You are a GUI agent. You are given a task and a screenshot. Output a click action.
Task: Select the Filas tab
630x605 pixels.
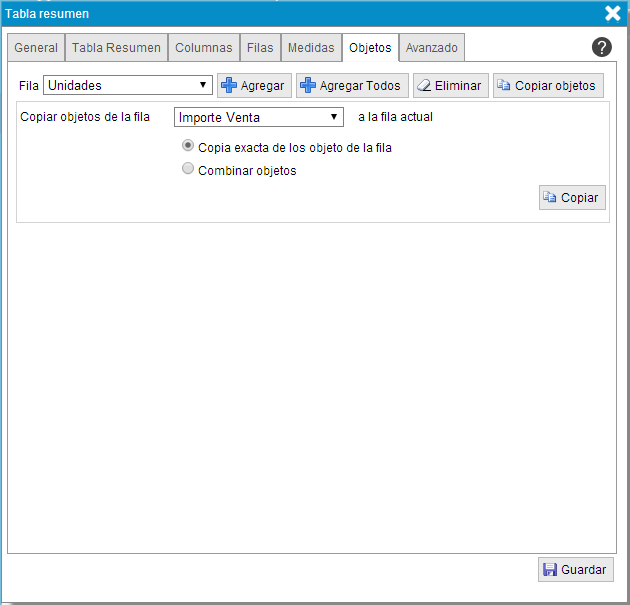click(259, 48)
